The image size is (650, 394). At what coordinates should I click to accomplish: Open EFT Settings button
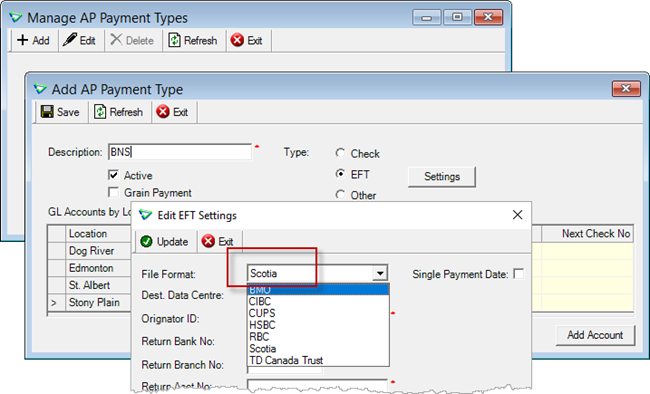441,177
